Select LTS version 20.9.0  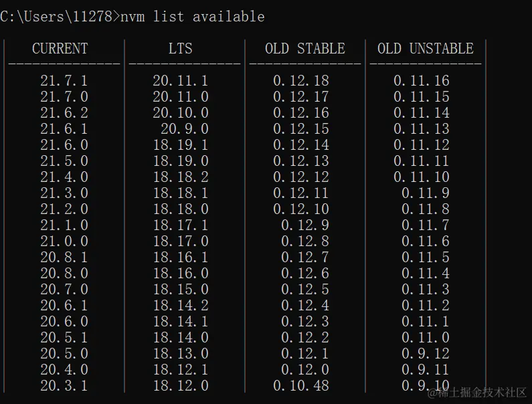pos(185,129)
